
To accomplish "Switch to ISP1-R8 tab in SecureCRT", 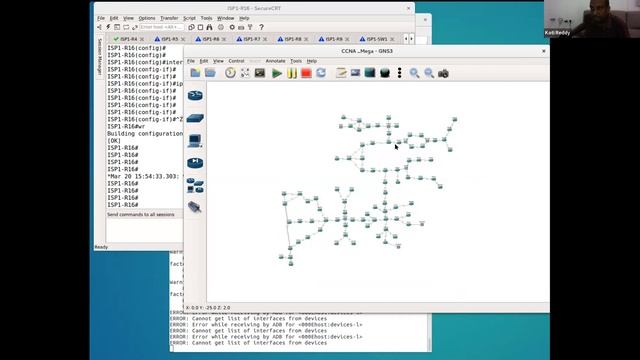I will [x=293, y=39].
